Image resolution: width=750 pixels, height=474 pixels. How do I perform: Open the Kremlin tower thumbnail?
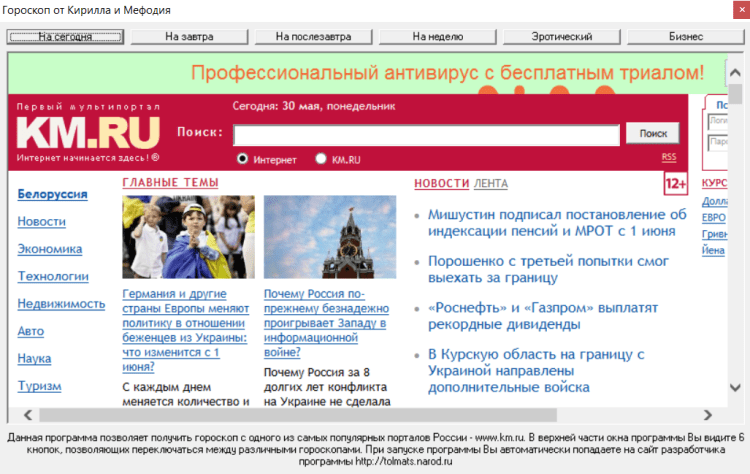330,237
